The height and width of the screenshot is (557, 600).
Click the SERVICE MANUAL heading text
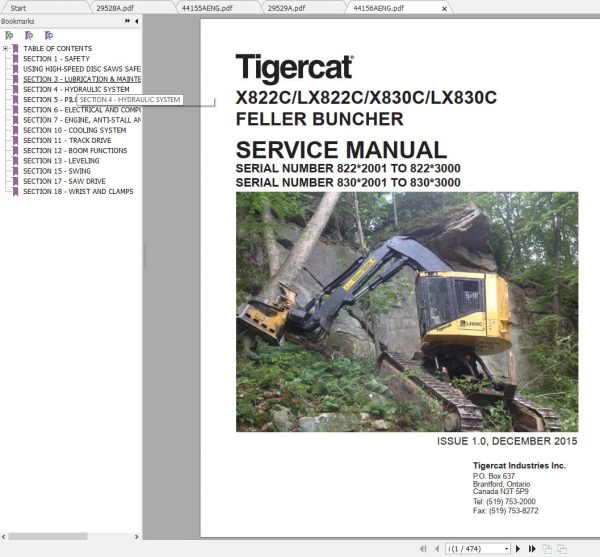coord(341,150)
